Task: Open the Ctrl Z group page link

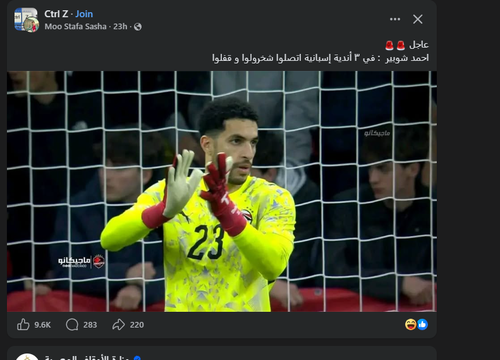Action: point(56,14)
